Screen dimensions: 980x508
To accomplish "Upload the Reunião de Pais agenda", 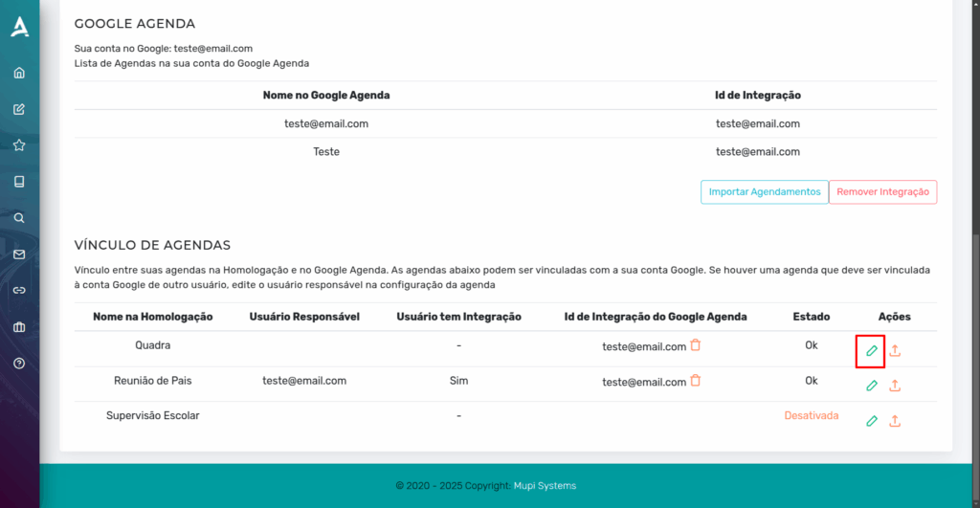I will coord(895,386).
